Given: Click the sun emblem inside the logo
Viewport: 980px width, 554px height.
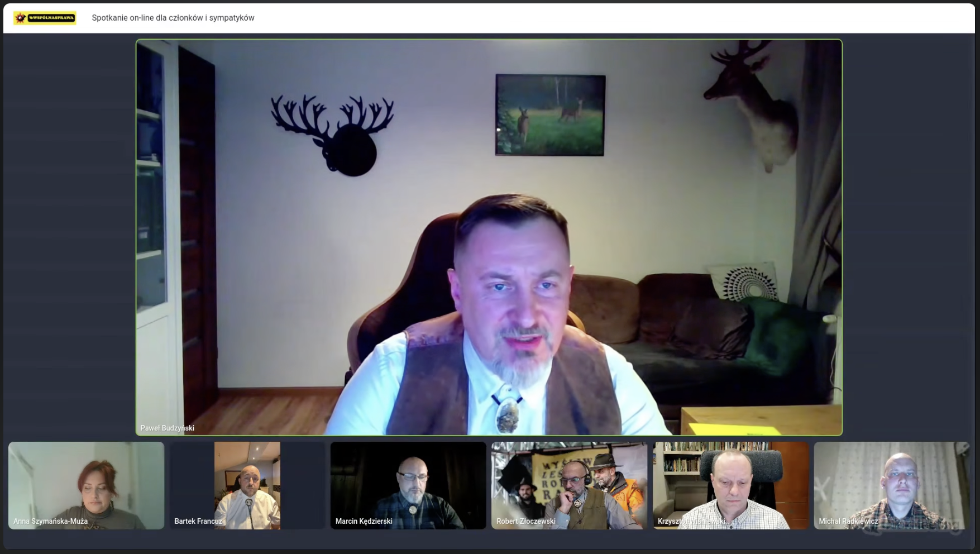Looking at the screenshot, I should pyautogui.click(x=21, y=18).
